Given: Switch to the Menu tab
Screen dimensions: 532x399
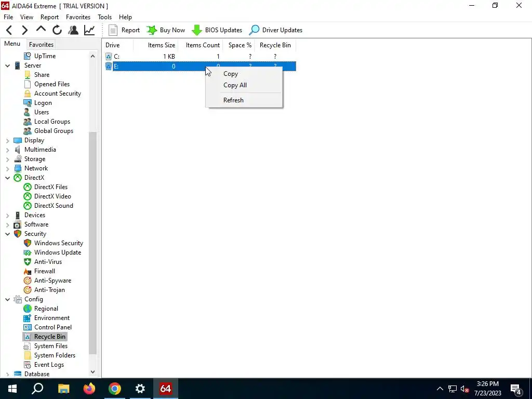Looking at the screenshot, I should (12, 44).
